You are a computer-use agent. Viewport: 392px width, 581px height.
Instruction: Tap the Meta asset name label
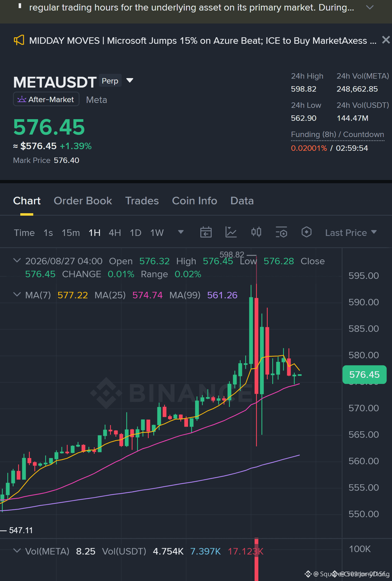[x=97, y=100]
